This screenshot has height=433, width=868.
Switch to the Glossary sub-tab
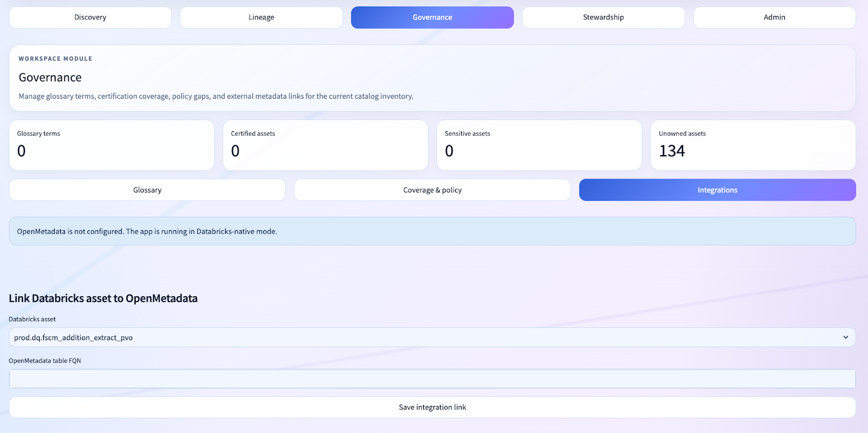[x=147, y=190]
